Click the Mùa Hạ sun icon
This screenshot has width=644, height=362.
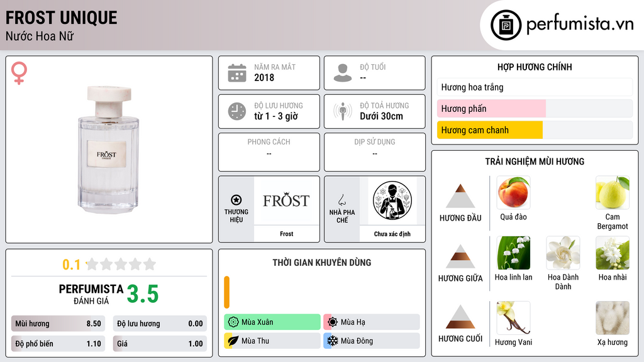(x=333, y=322)
